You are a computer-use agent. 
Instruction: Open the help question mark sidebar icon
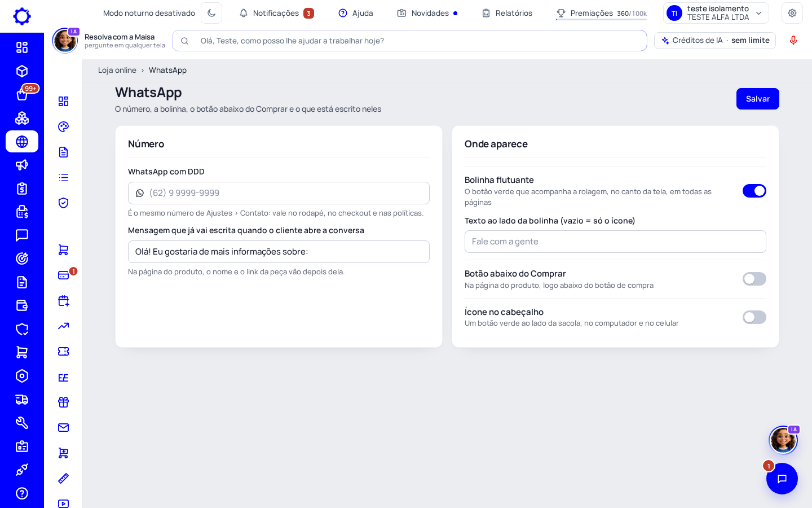(22, 493)
